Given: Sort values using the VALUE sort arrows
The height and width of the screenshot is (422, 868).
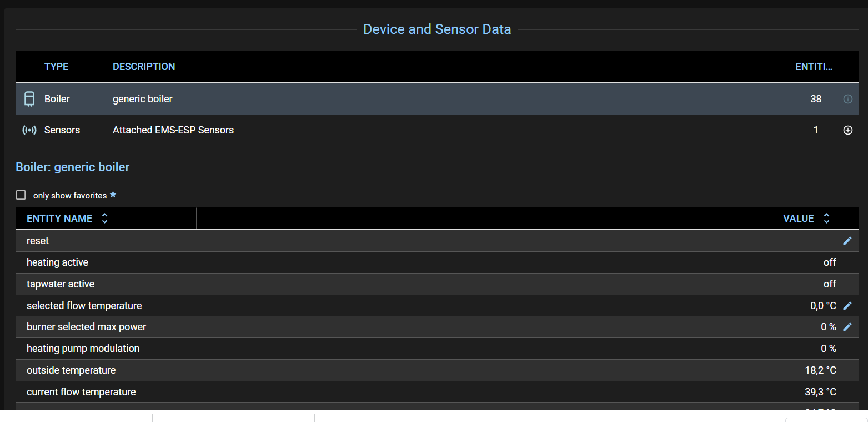Looking at the screenshot, I should pyautogui.click(x=826, y=218).
